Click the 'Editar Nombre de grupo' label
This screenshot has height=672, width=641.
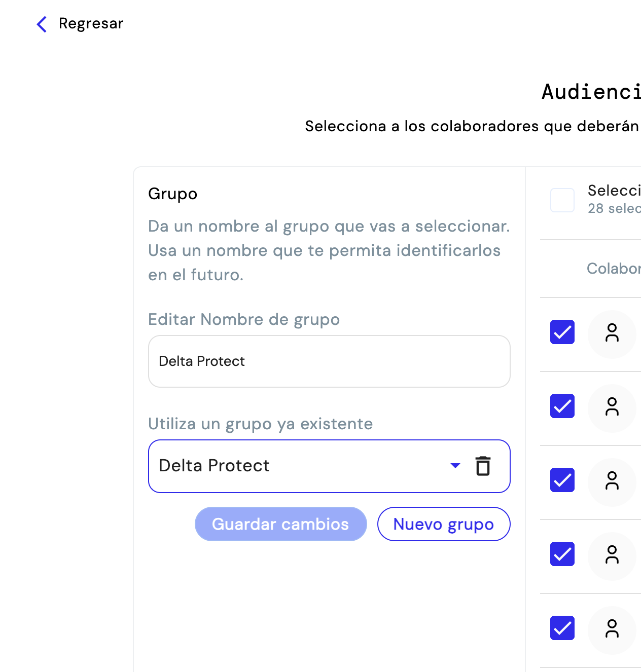[244, 320]
